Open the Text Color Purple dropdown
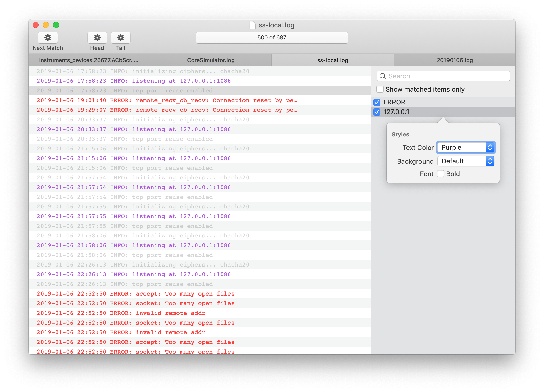The width and height of the screenshot is (544, 392). 466,147
